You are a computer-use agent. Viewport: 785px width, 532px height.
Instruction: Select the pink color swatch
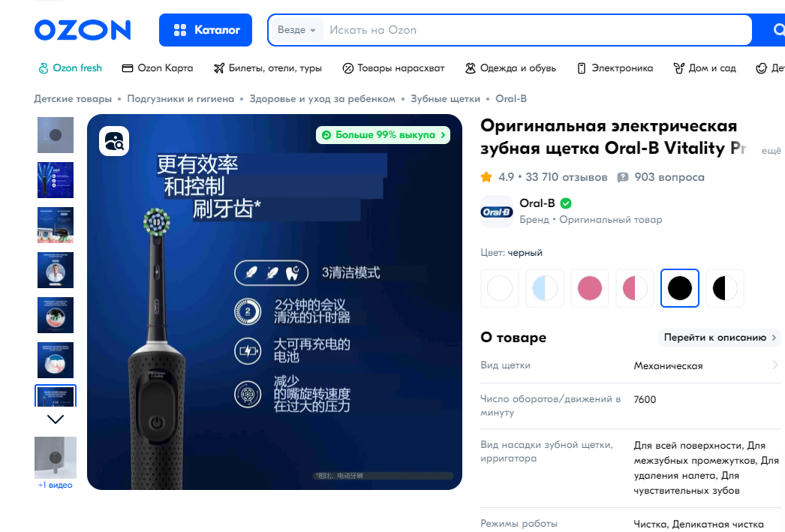coord(590,288)
